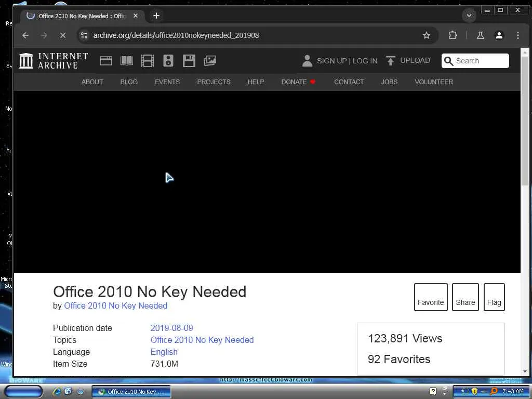Click the 92 Favorites text

[x=399, y=359]
